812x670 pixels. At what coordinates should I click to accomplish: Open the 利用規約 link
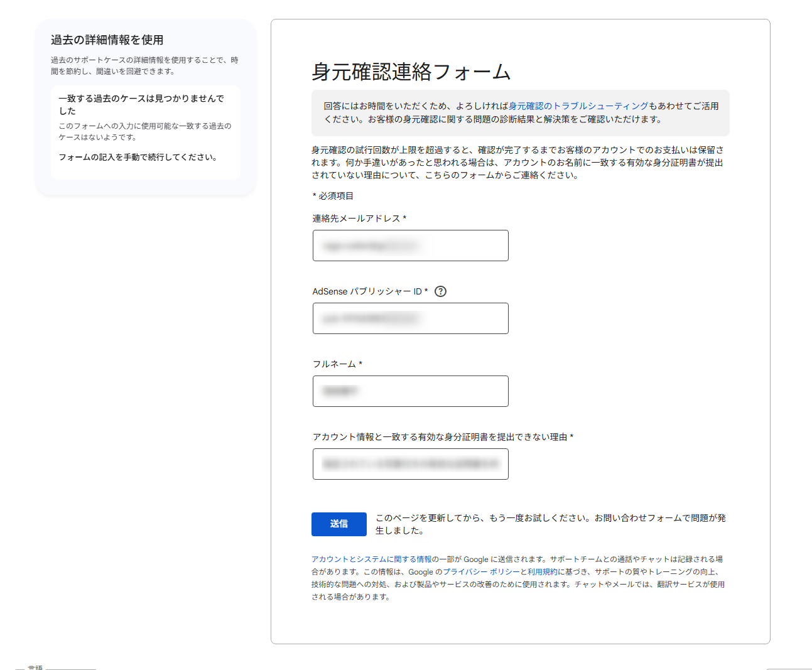543,572
